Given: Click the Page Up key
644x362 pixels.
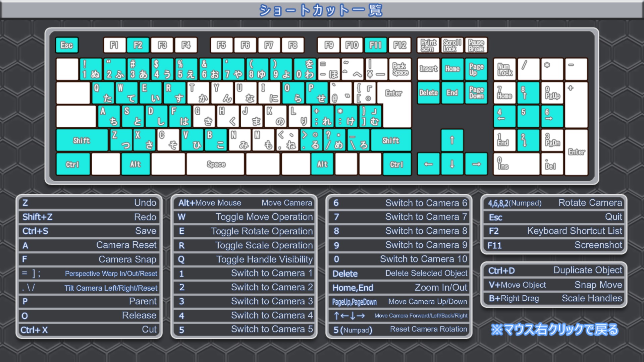Looking at the screenshot, I should (476, 69).
